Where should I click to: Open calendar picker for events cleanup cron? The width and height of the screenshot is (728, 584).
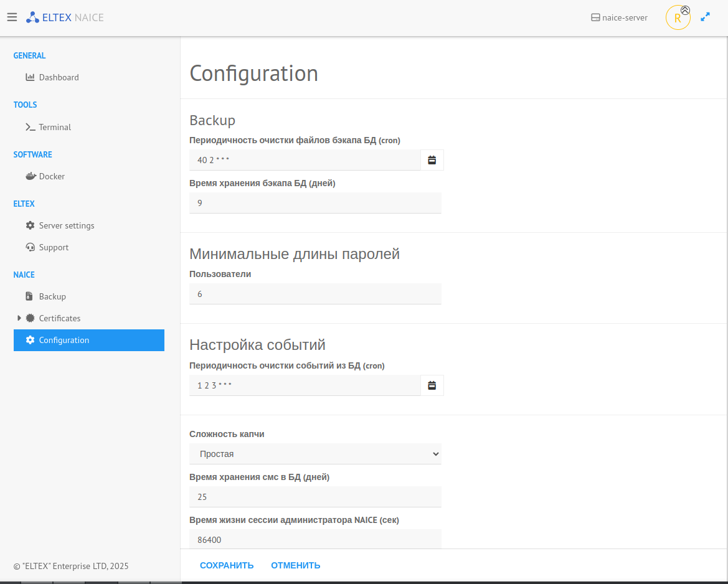(x=432, y=385)
